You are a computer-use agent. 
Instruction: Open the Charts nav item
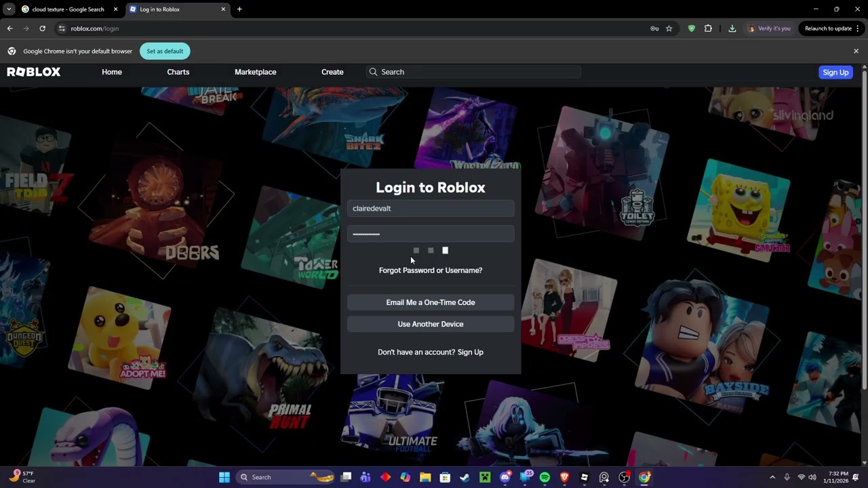178,72
